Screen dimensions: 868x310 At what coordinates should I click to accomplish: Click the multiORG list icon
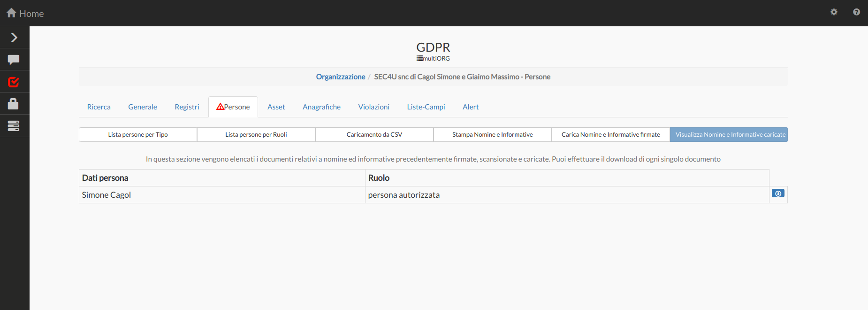(x=419, y=58)
